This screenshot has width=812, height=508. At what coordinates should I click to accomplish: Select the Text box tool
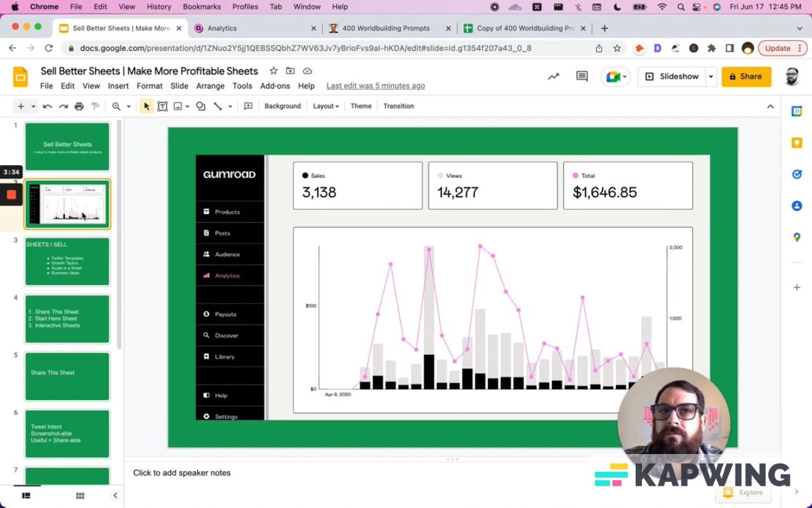tap(162, 106)
